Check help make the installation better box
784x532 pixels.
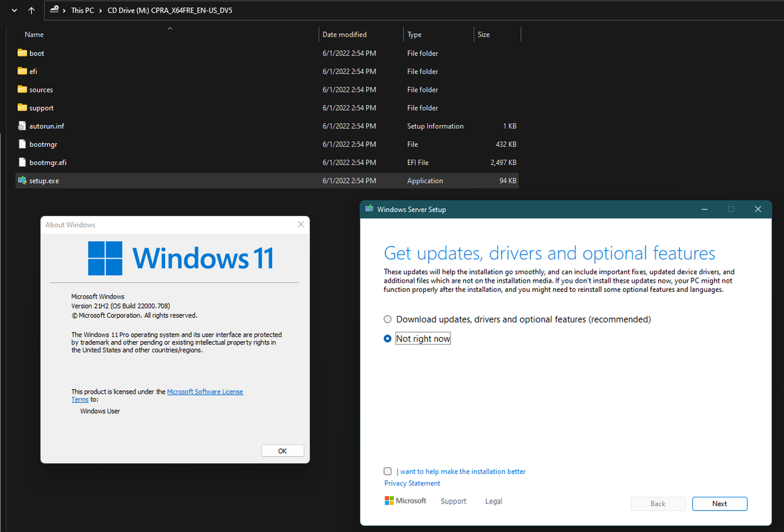(x=387, y=471)
